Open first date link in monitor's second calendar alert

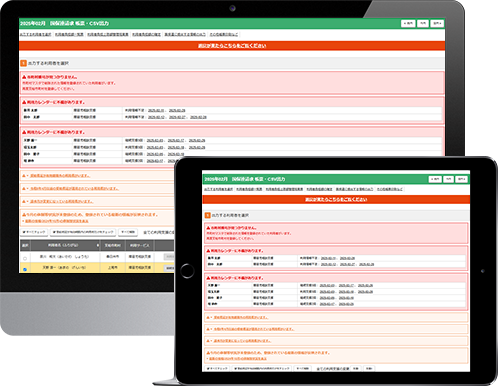pyautogui.click(x=155, y=140)
